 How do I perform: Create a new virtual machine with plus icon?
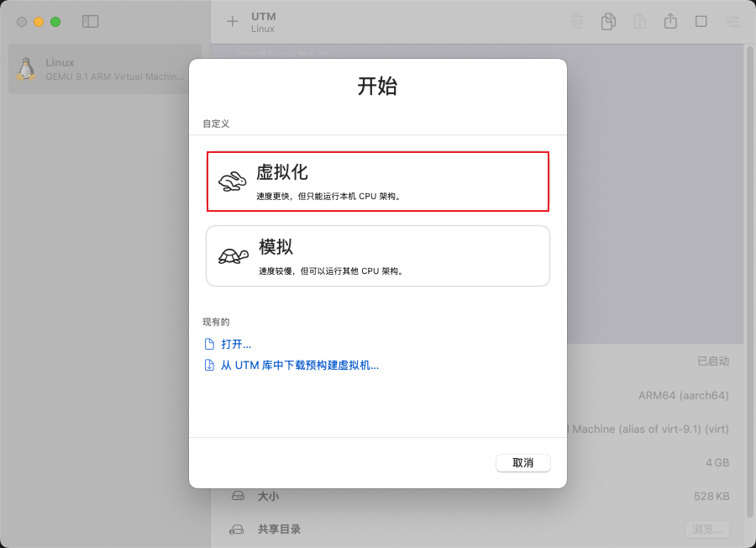(232, 21)
